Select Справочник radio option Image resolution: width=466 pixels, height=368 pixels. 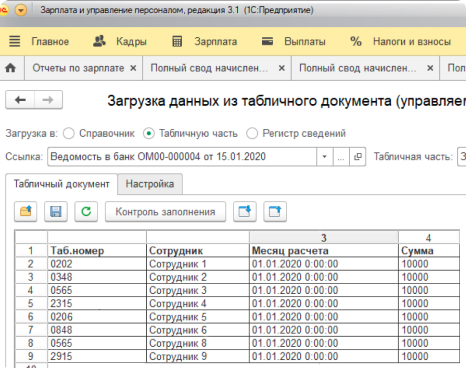click(69, 133)
